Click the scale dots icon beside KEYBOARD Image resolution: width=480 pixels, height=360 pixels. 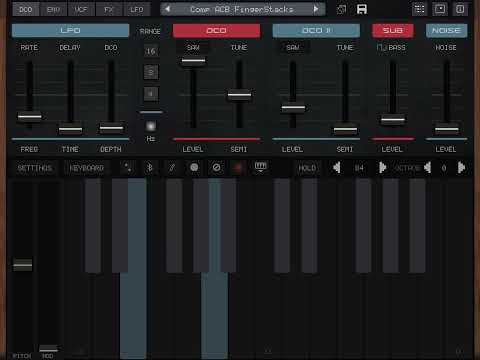(x=128, y=167)
